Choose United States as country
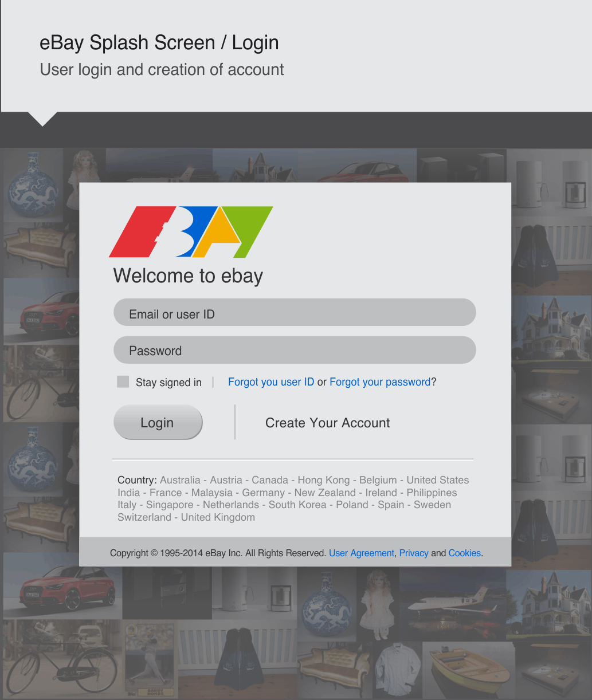This screenshot has width=592, height=700. point(438,480)
